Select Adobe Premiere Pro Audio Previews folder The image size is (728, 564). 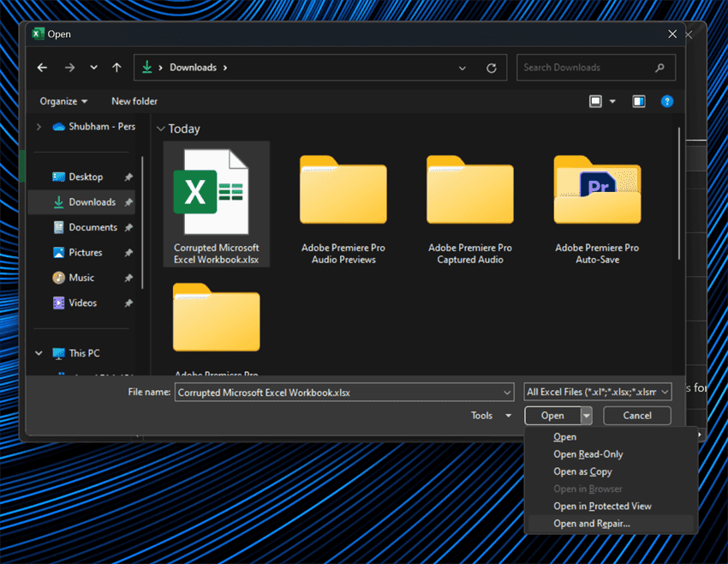tap(343, 209)
